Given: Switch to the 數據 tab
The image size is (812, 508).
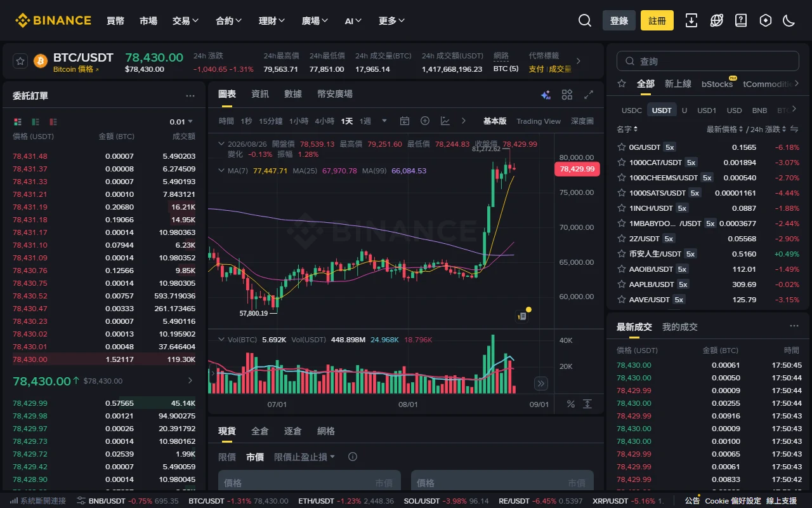Looking at the screenshot, I should click(293, 94).
